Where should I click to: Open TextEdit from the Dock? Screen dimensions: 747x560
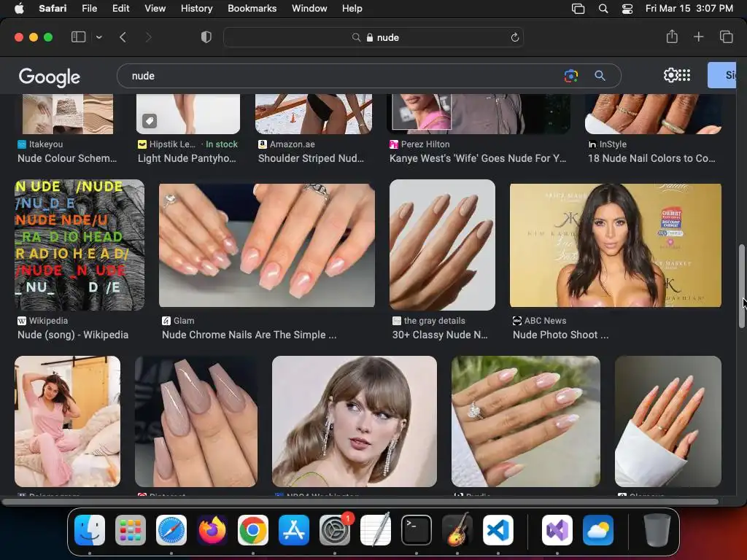click(376, 530)
